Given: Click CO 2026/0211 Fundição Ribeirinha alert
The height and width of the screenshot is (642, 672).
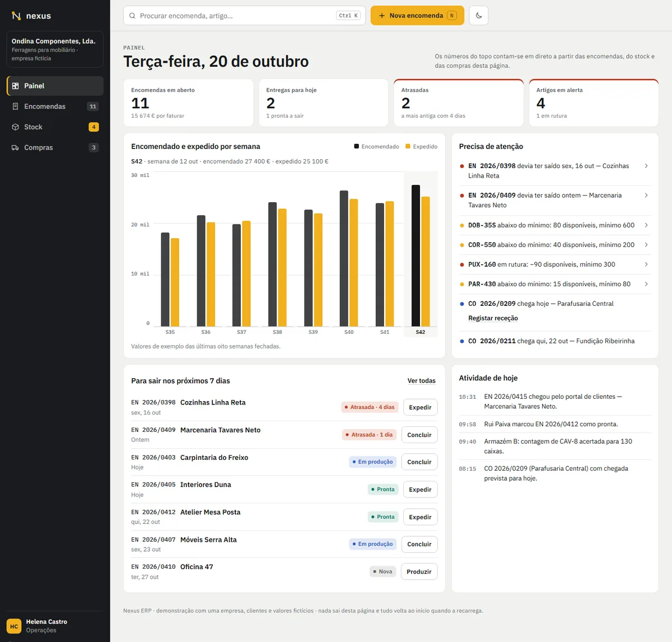Looking at the screenshot, I should tap(554, 341).
